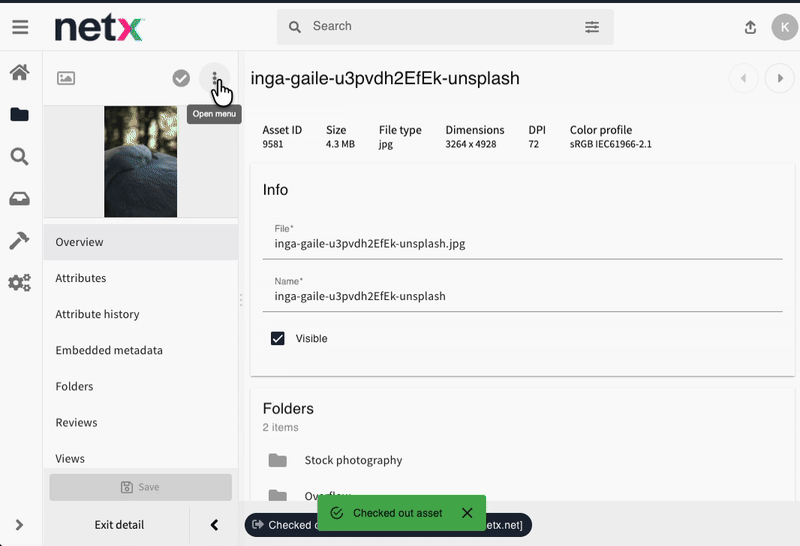Screen dimensions: 800x546
Task: Click the upload icon in header
Action: click(750, 27)
